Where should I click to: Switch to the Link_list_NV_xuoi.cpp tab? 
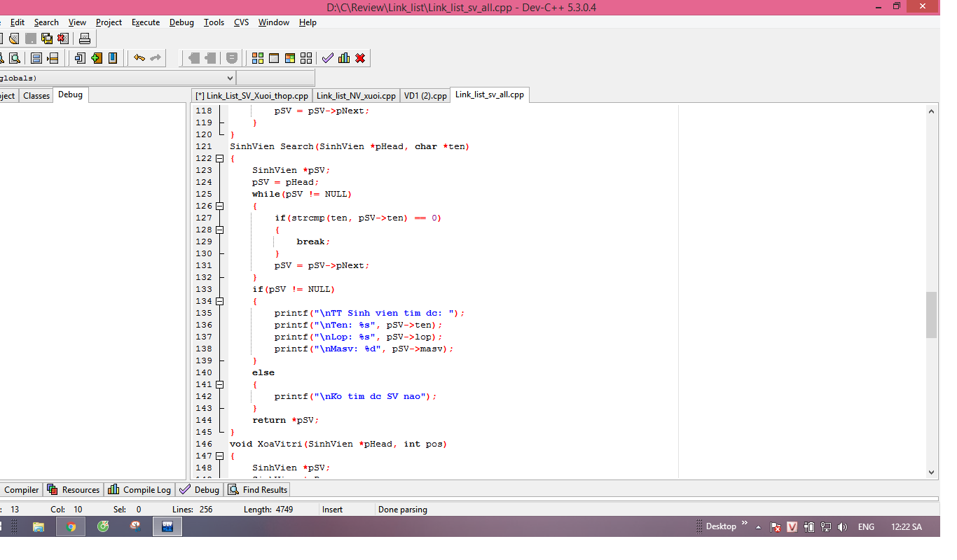tap(356, 96)
